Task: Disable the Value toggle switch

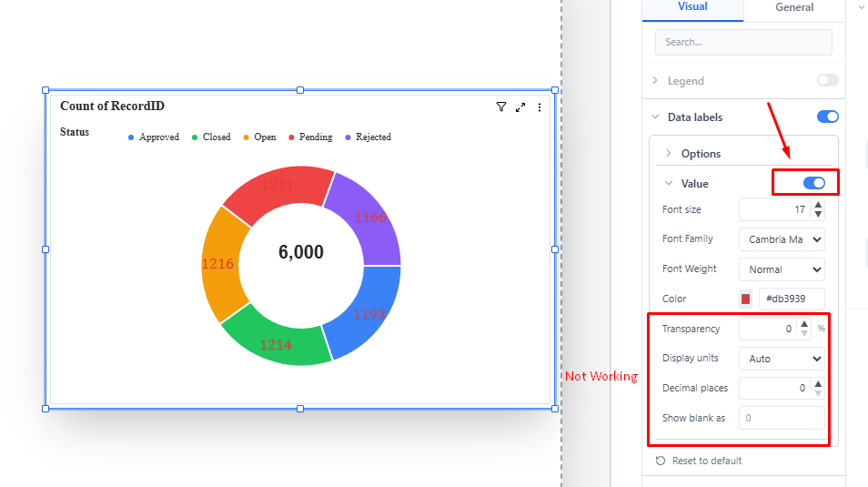Action: (x=813, y=183)
